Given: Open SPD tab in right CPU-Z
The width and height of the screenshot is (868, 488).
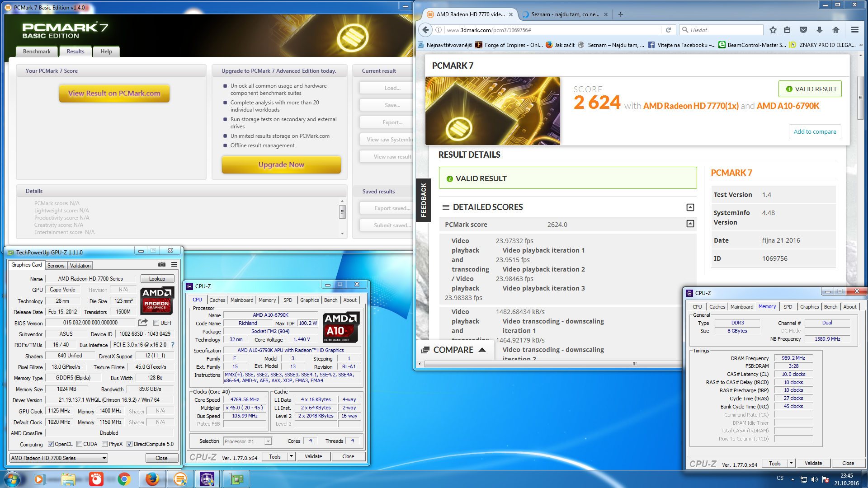Looking at the screenshot, I should (x=788, y=307).
